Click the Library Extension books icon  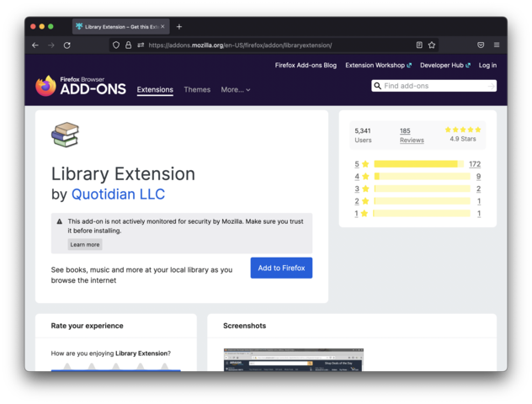click(65, 135)
